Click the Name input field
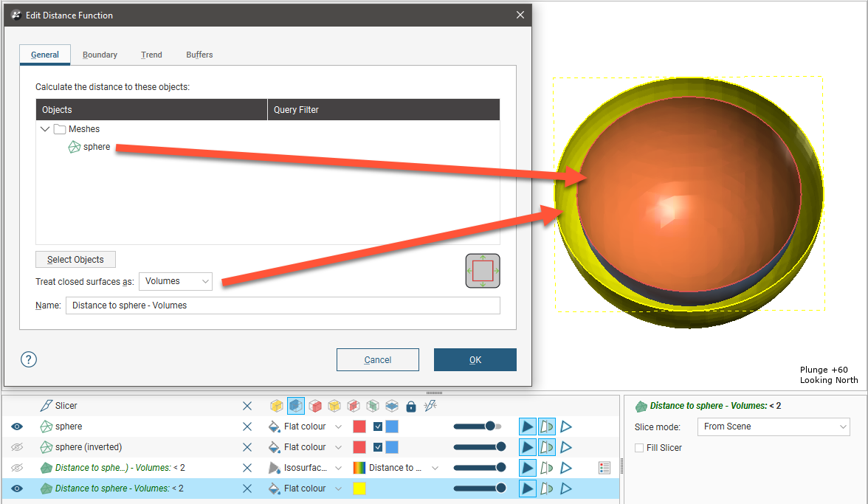Screen dimensions: 868x504 click(283, 305)
